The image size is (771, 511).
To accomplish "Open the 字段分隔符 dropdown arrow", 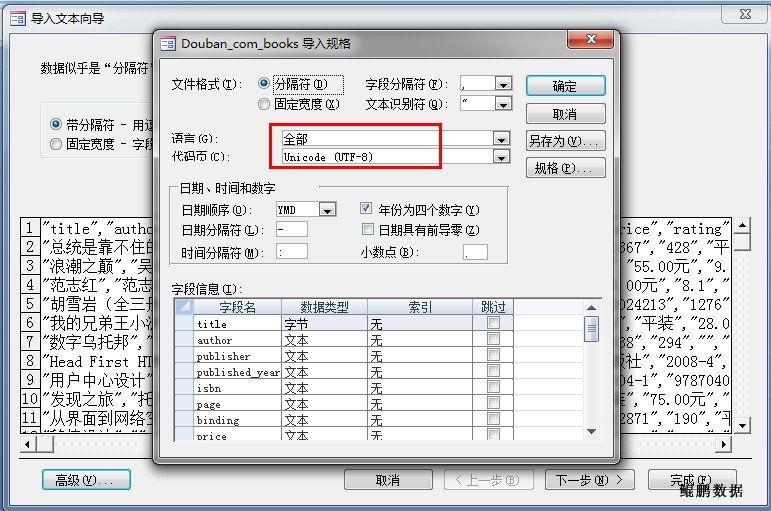I will click(503, 84).
